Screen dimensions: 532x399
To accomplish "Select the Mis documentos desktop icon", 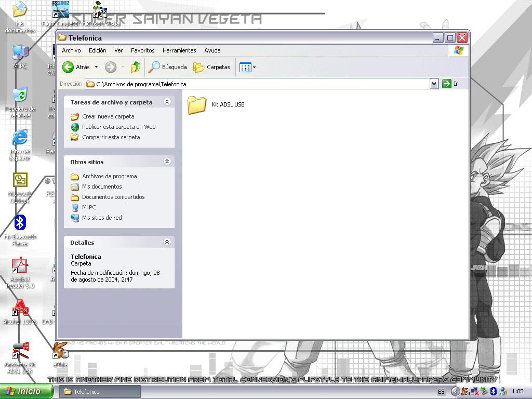I will click(20, 17).
